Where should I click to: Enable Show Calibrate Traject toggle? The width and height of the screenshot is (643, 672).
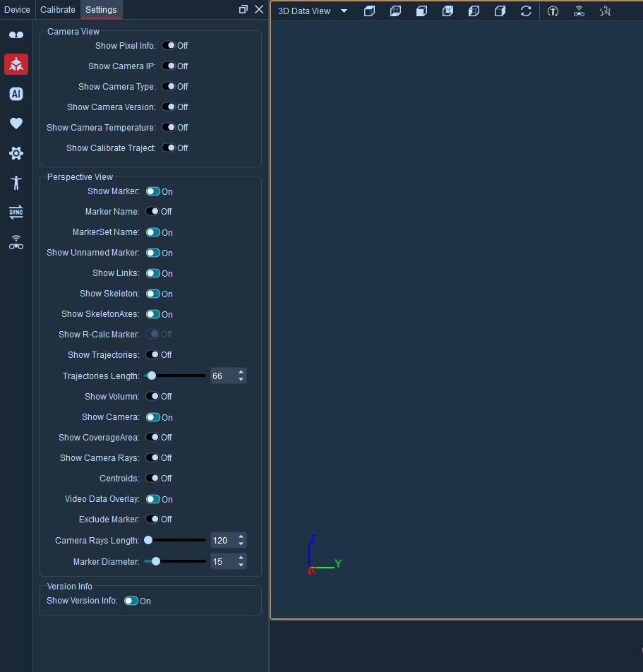pos(169,148)
